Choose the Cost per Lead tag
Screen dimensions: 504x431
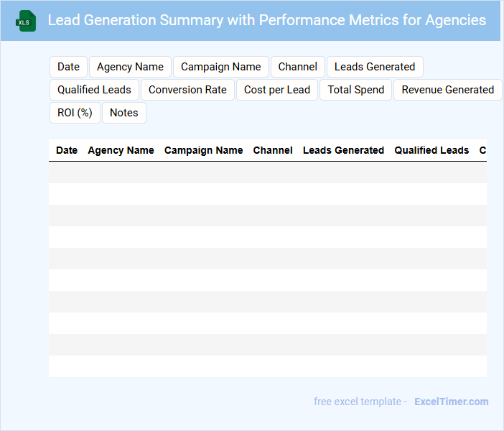pos(276,90)
